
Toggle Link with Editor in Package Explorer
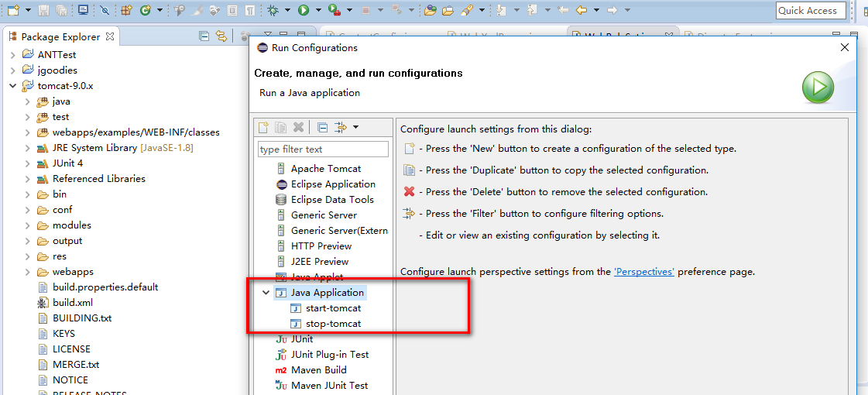[221, 36]
